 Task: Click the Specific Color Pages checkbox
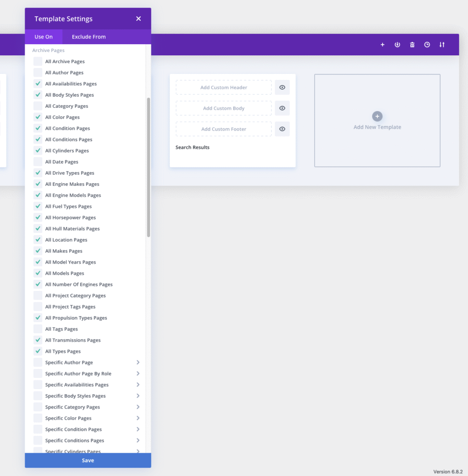pos(38,418)
